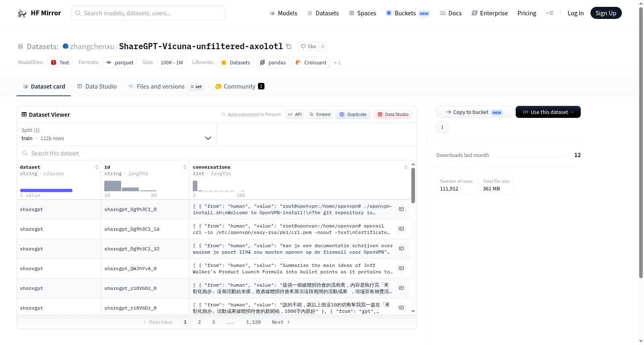Show the +1 more libraries
Image resolution: width=644 pixels, height=345 pixels.
[337, 62]
